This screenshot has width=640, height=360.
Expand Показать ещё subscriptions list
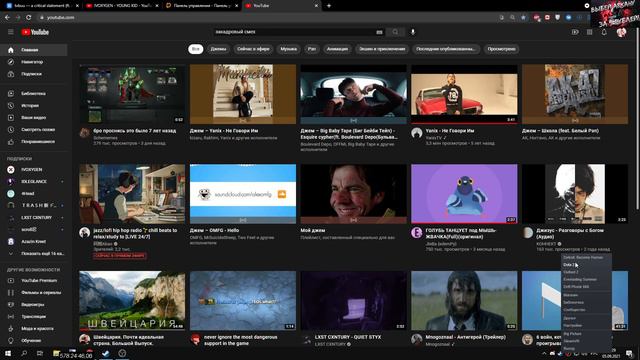(34, 253)
